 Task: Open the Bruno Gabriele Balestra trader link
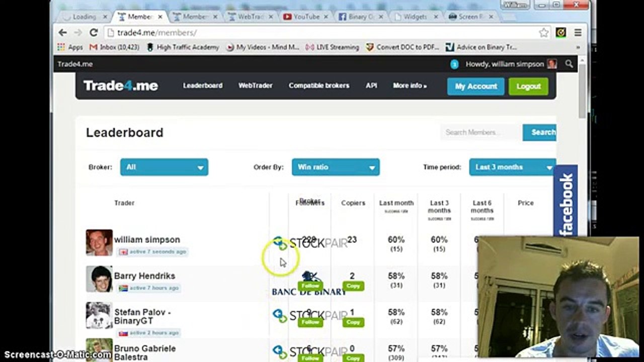point(145,352)
